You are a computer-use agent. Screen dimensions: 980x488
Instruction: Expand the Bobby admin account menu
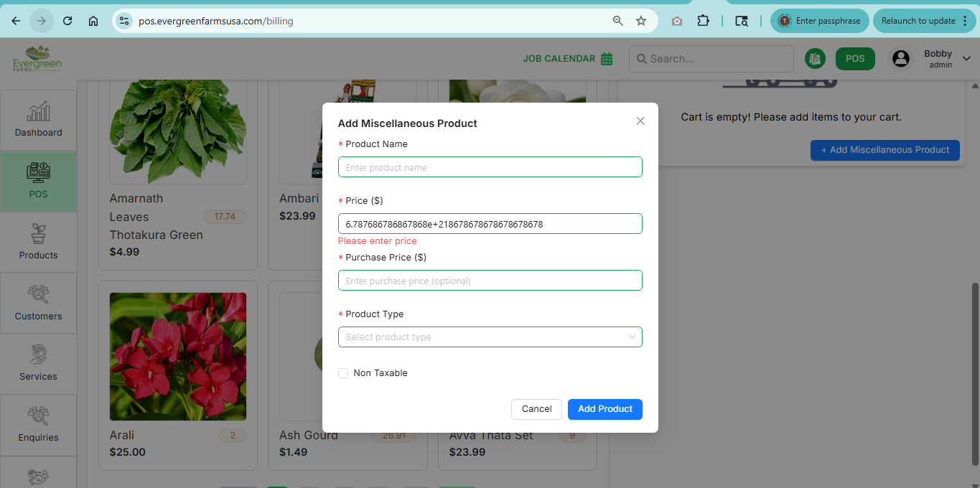[x=966, y=59]
